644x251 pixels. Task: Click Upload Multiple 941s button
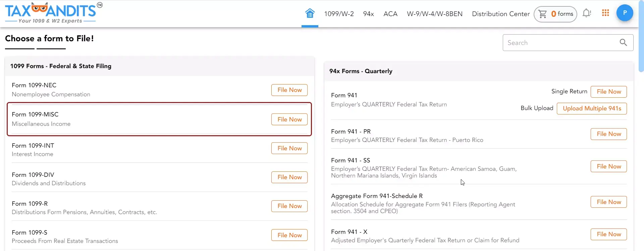592,108
